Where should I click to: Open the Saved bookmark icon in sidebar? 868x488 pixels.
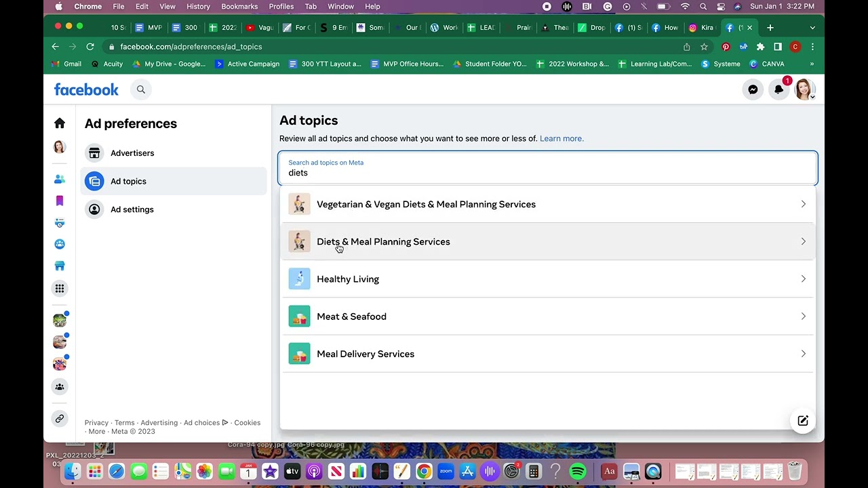[60, 201]
